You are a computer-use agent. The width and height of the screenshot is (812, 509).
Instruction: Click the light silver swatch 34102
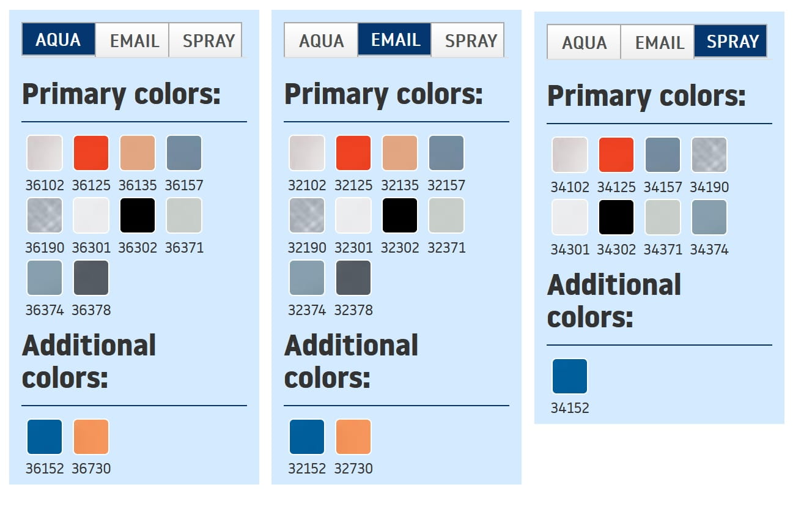570,155
